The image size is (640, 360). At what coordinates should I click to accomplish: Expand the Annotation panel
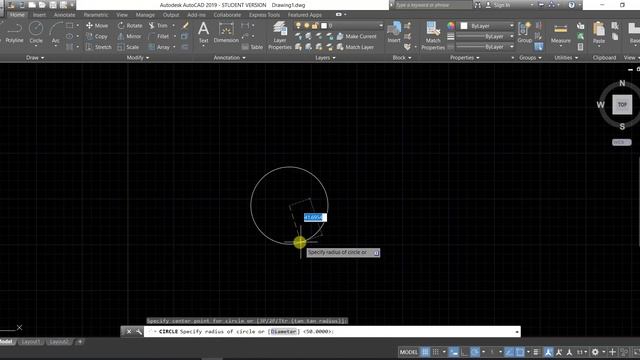click(229, 58)
